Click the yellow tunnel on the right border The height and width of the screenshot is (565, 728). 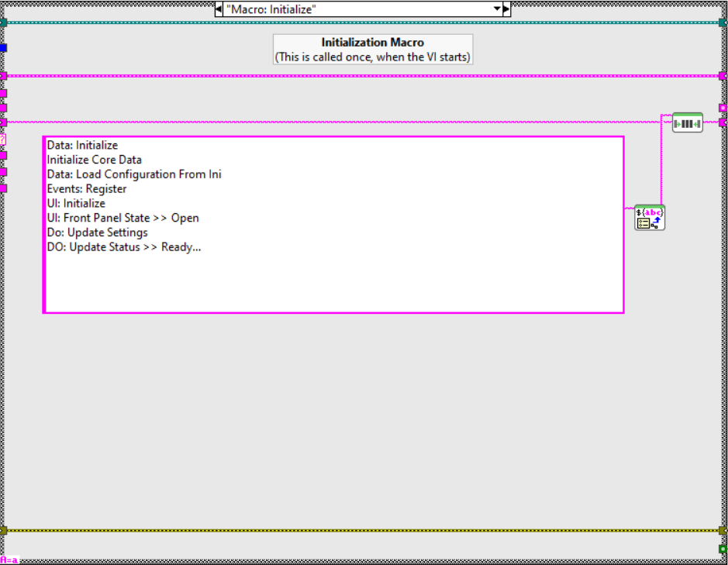click(723, 531)
